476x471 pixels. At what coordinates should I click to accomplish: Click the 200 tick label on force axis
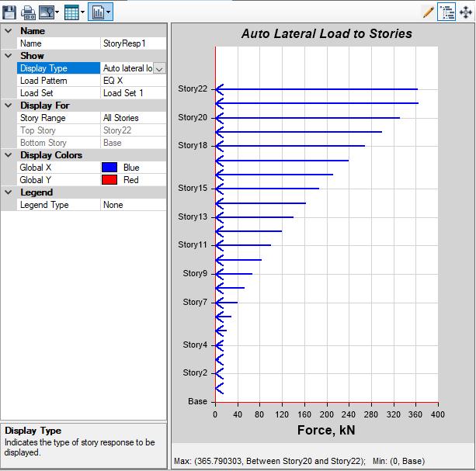pyautogui.click(x=327, y=414)
